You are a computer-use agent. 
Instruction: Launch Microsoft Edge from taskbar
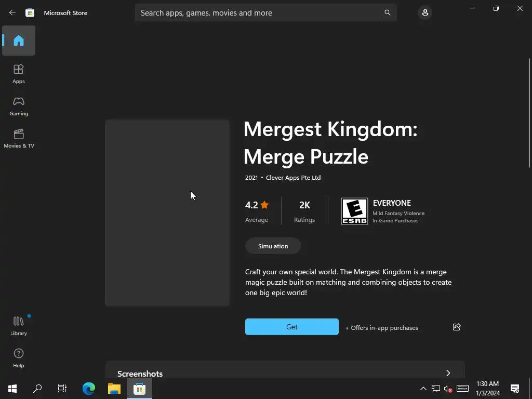tap(88, 389)
